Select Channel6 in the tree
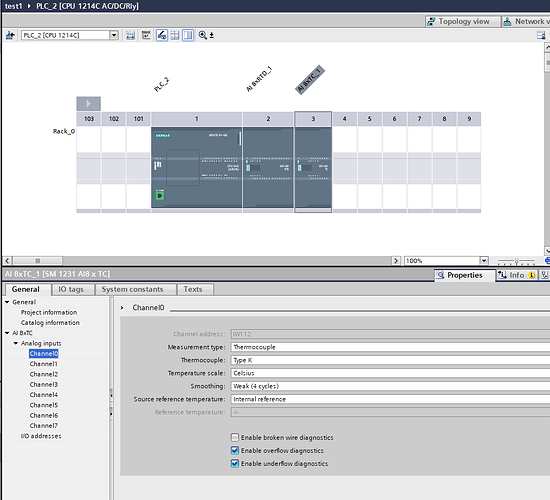 43,415
